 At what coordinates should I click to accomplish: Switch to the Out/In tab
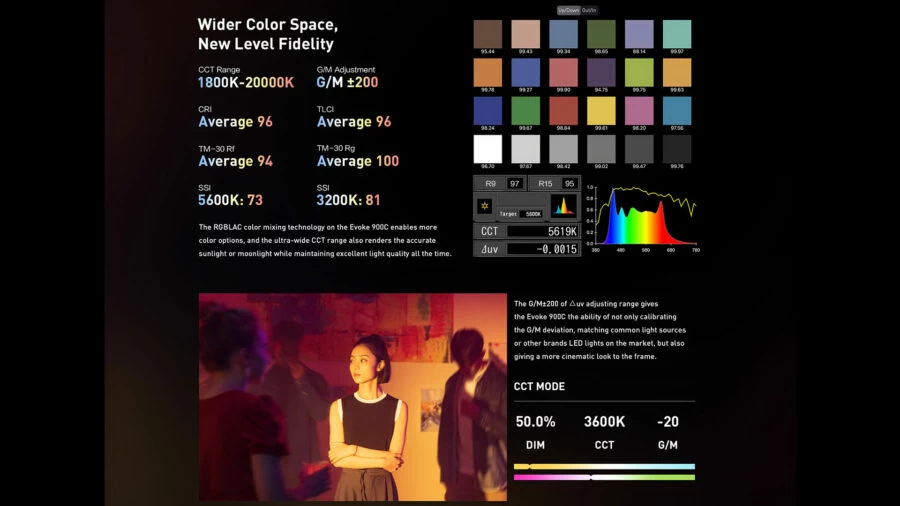tap(589, 10)
